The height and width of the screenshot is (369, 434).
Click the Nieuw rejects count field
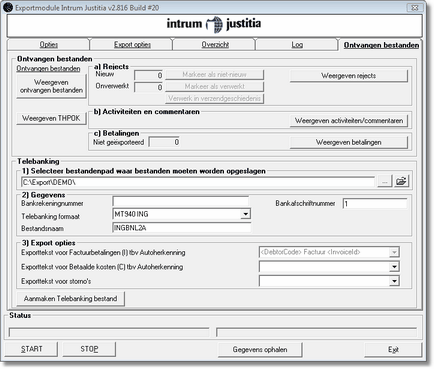click(x=148, y=76)
